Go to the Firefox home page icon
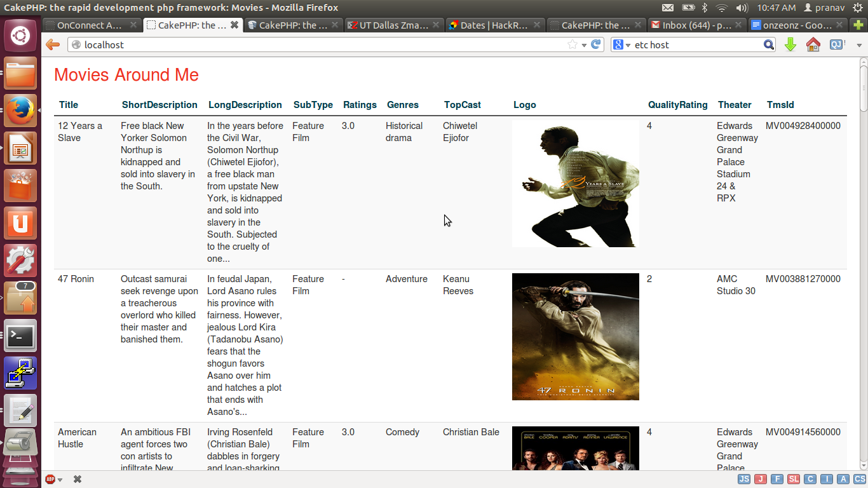This screenshot has width=868, height=488. pyautogui.click(x=813, y=44)
